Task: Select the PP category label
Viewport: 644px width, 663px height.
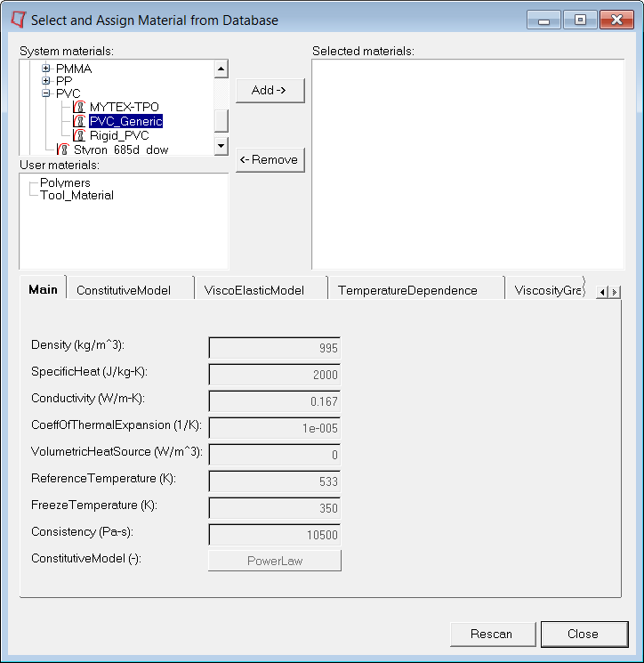Action: [64, 81]
